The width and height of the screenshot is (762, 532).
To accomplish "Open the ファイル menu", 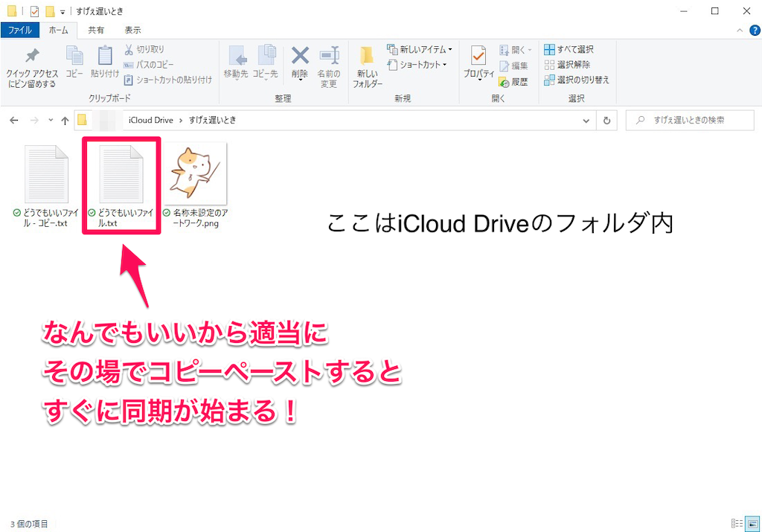I will pos(19,30).
